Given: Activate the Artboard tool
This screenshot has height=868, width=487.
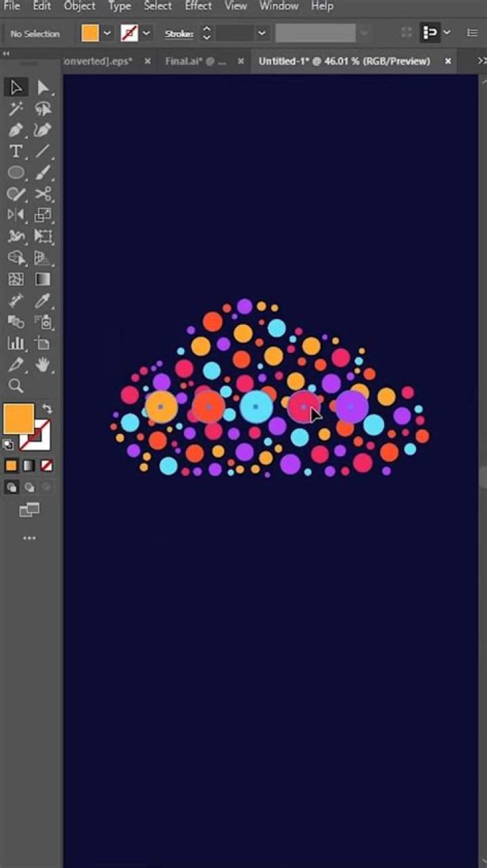Looking at the screenshot, I should pos(43,343).
